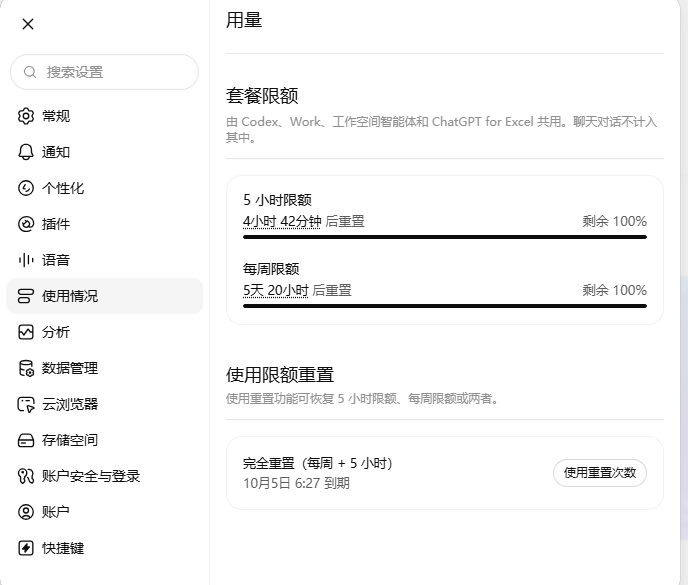This screenshot has height=585, width=688.
Task: Close the settings panel with X
Action: coord(28,24)
